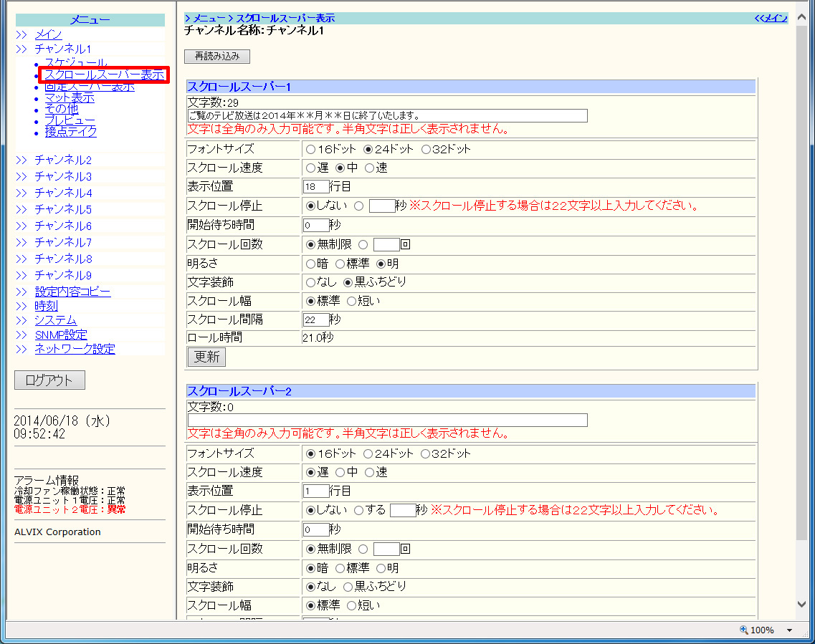
Task: Open the システム menu link
Action: (x=56, y=320)
